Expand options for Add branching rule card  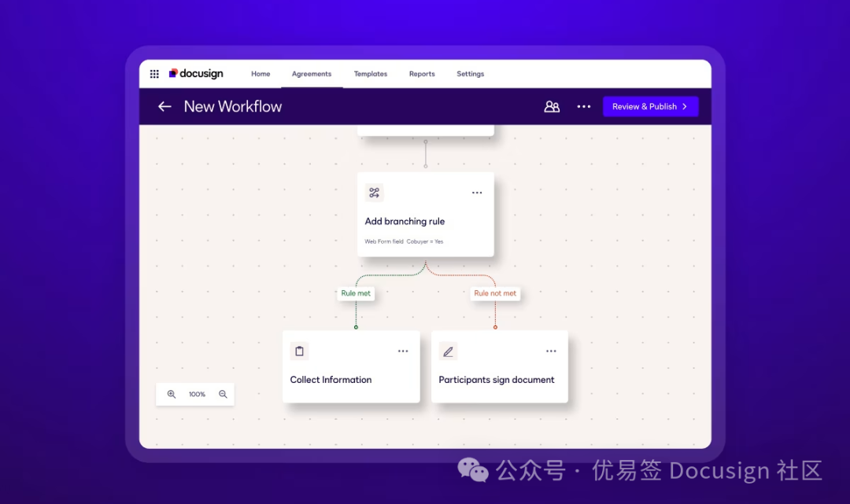click(477, 193)
